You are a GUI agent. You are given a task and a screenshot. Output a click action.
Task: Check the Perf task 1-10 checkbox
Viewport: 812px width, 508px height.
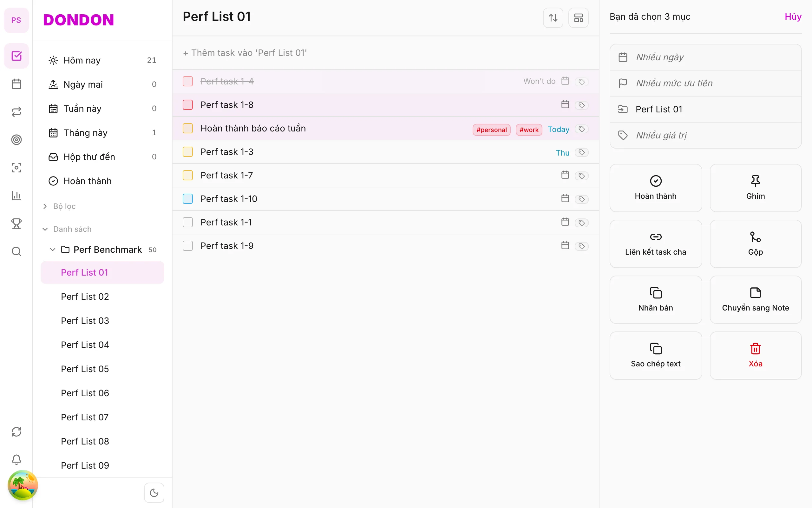pyautogui.click(x=187, y=199)
